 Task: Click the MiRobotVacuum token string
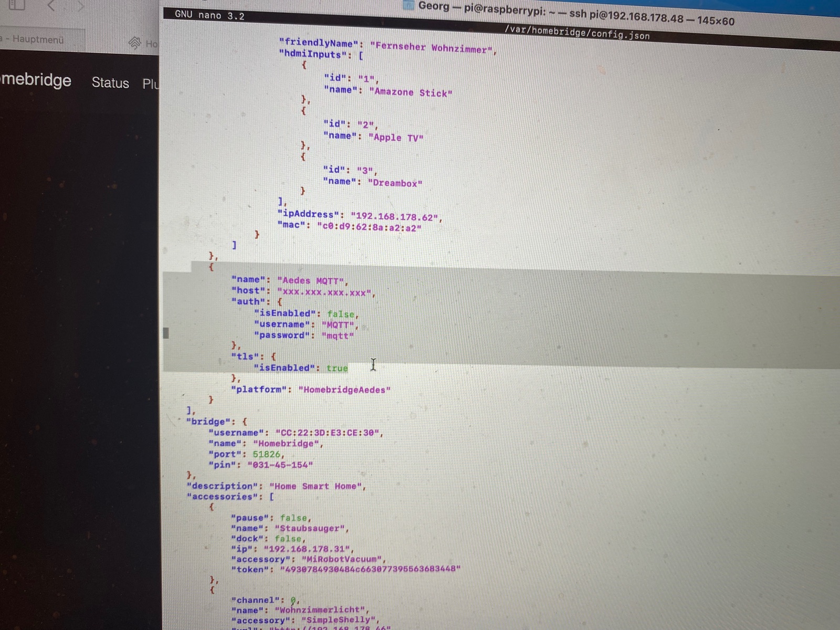pyautogui.click(x=370, y=569)
